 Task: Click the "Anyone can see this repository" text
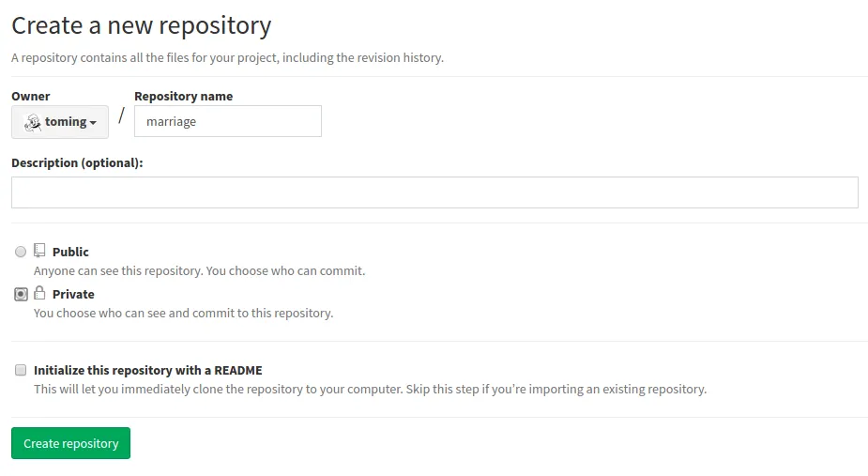199,270
